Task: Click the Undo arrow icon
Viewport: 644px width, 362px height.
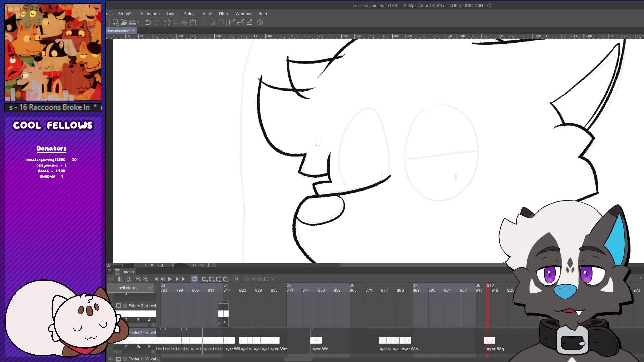Action: (x=148, y=22)
